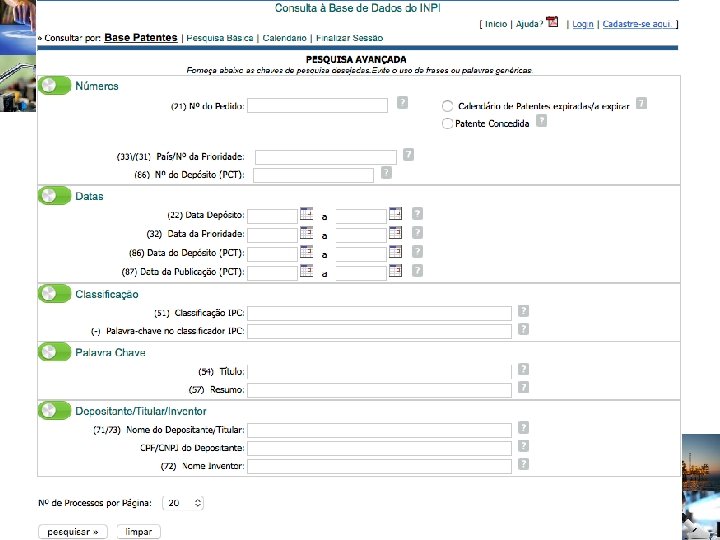
Task: Open the Cadastre-se aqui link
Action: pyautogui.click(x=638, y=24)
